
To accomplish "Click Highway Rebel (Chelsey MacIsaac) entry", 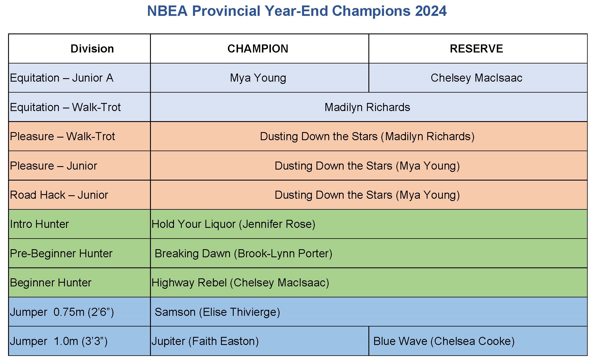I will 240,283.
